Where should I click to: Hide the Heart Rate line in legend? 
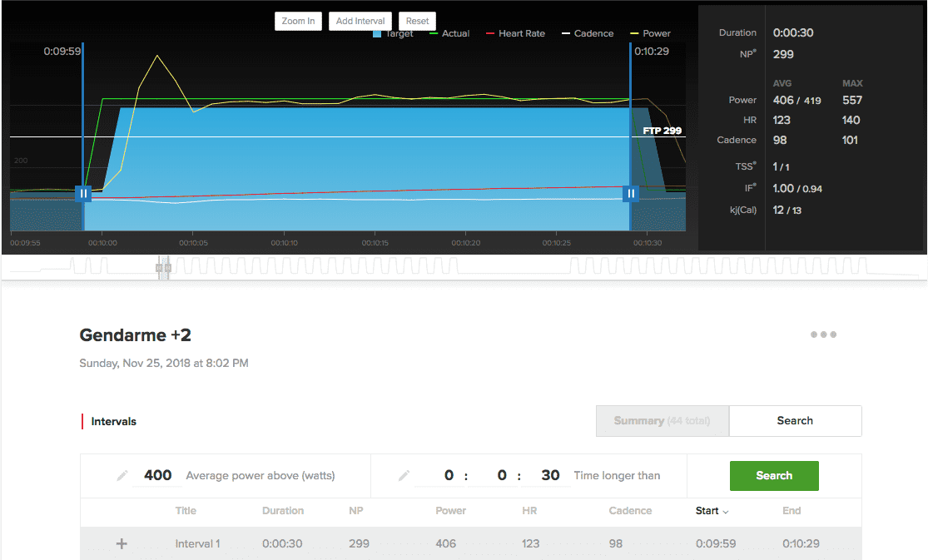(515, 33)
